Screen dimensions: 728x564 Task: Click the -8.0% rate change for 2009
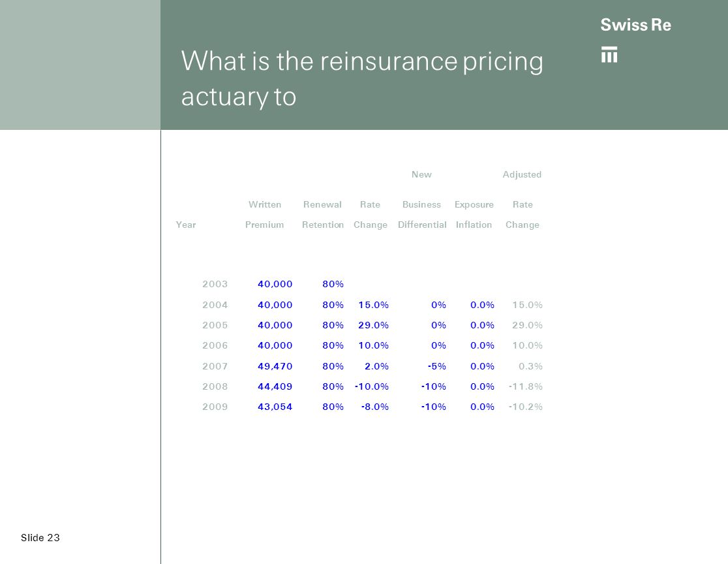[x=375, y=407]
